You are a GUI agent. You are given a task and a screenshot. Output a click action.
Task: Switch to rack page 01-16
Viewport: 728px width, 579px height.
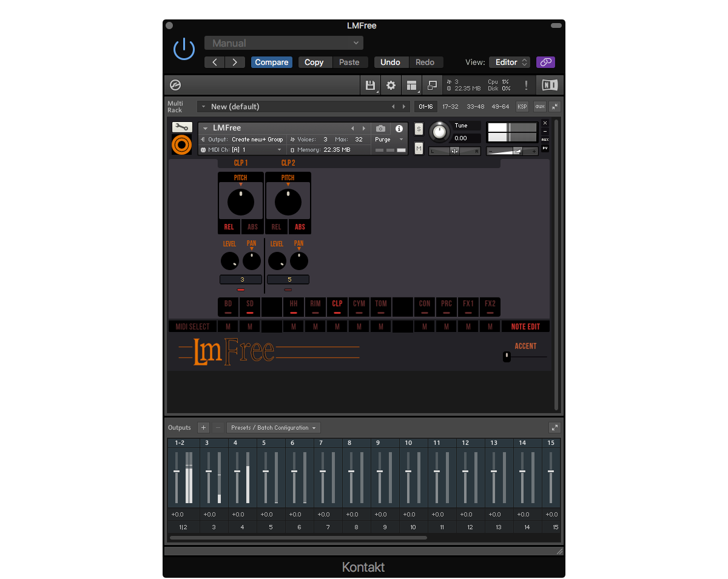[426, 106]
